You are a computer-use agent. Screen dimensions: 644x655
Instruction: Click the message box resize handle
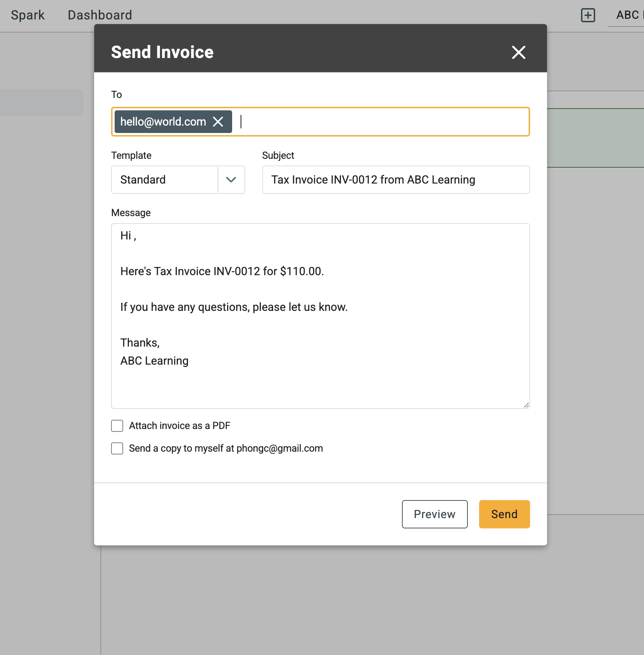(527, 406)
